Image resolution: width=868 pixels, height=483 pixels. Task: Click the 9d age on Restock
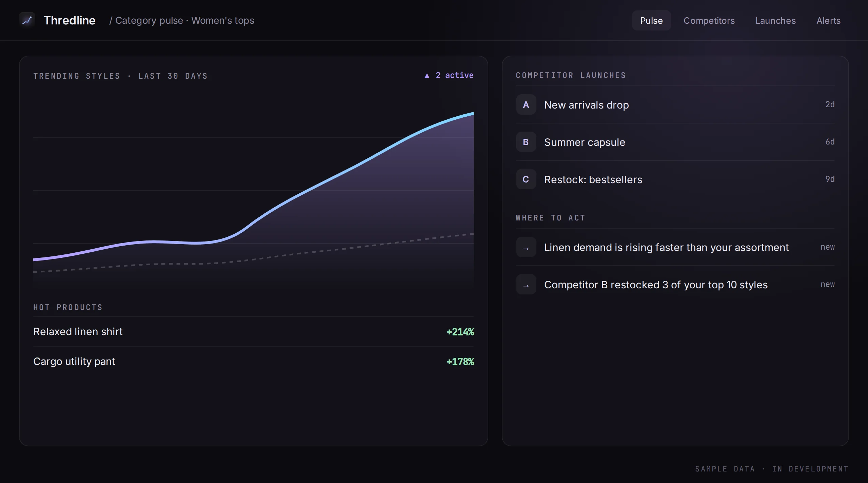point(830,179)
